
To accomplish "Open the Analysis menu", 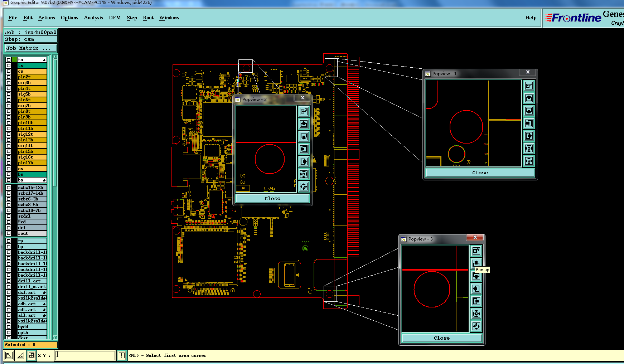I will pos(93,18).
